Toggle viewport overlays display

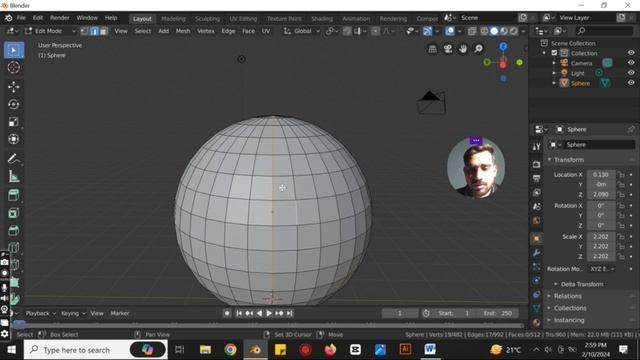coord(450,31)
